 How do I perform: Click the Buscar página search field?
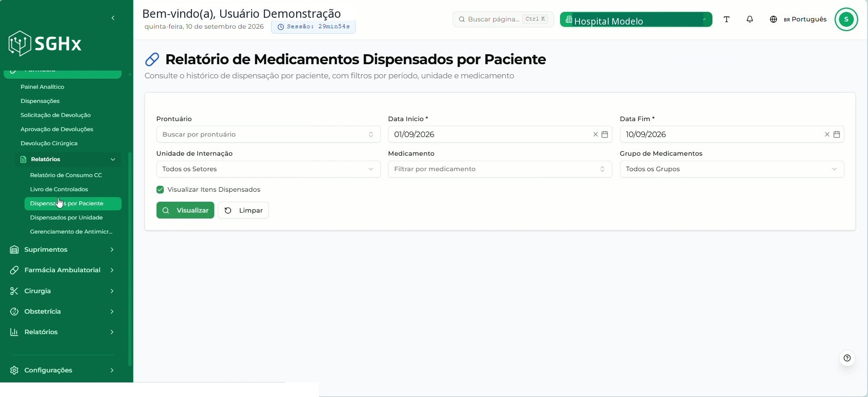tap(503, 19)
